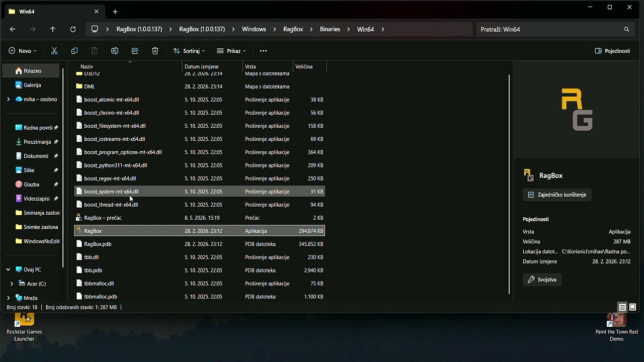Click the large RagBox preview thumbnail
Image resolution: width=644 pixels, height=362 pixels.
click(577, 109)
